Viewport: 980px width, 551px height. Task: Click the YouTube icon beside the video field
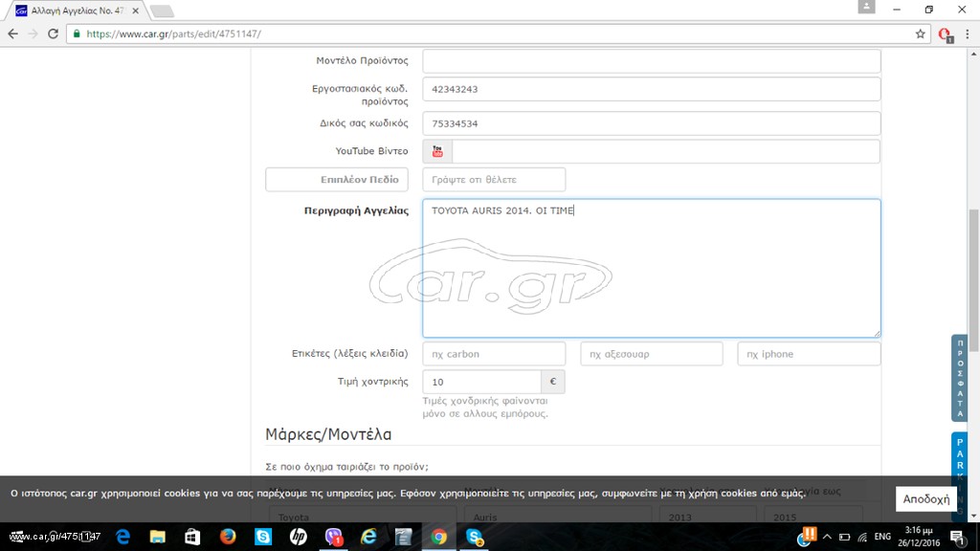pos(437,151)
